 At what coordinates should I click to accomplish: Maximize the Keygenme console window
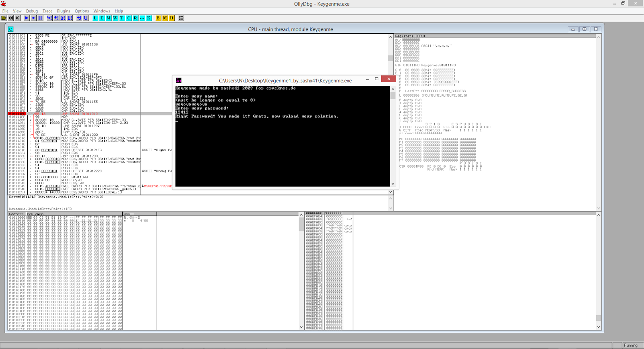(x=377, y=79)
